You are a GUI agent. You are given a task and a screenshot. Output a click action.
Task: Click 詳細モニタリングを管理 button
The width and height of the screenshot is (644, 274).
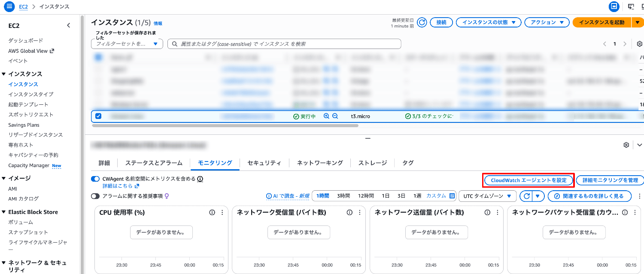tap(610, 180)
